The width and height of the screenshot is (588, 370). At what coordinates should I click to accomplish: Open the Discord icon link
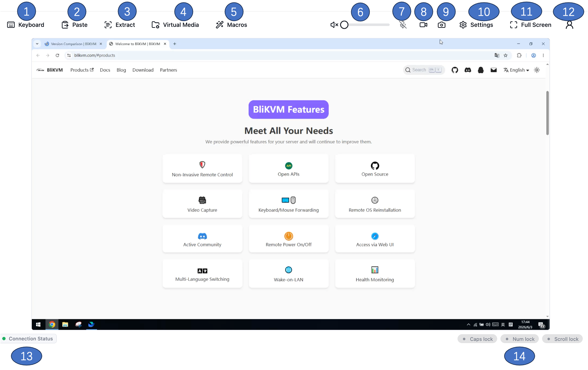[468, 70]
